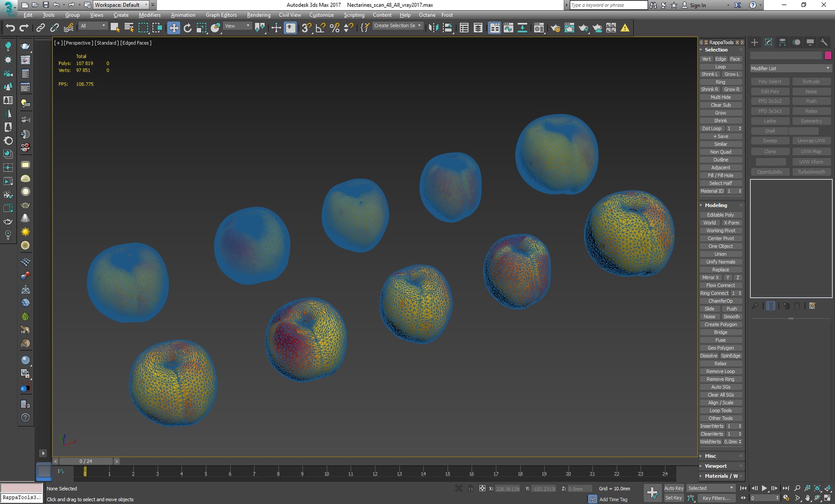Toggle the Auto Key mode

[673, 488]
